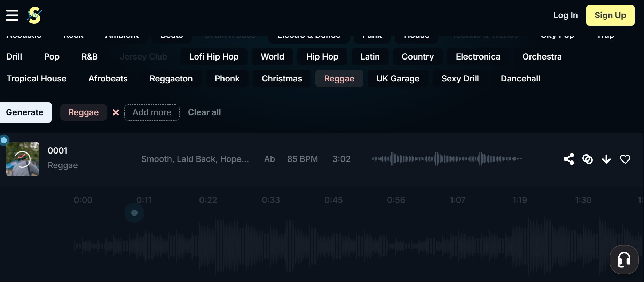Open the headphones support button
This screenshot has height=282, width=644.
(624, 260)
